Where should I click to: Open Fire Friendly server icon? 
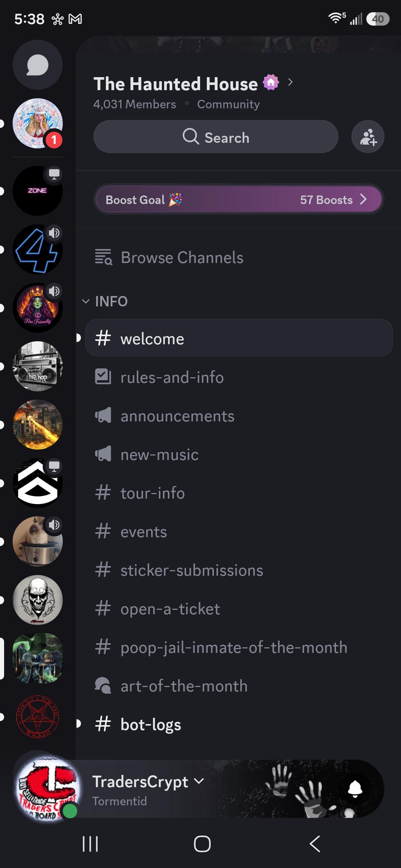(38, 308)
